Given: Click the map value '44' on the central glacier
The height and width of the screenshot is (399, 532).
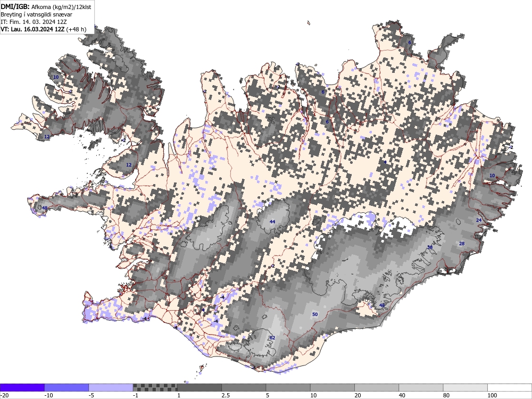Looking at the screenshot, I should point(272,221).
